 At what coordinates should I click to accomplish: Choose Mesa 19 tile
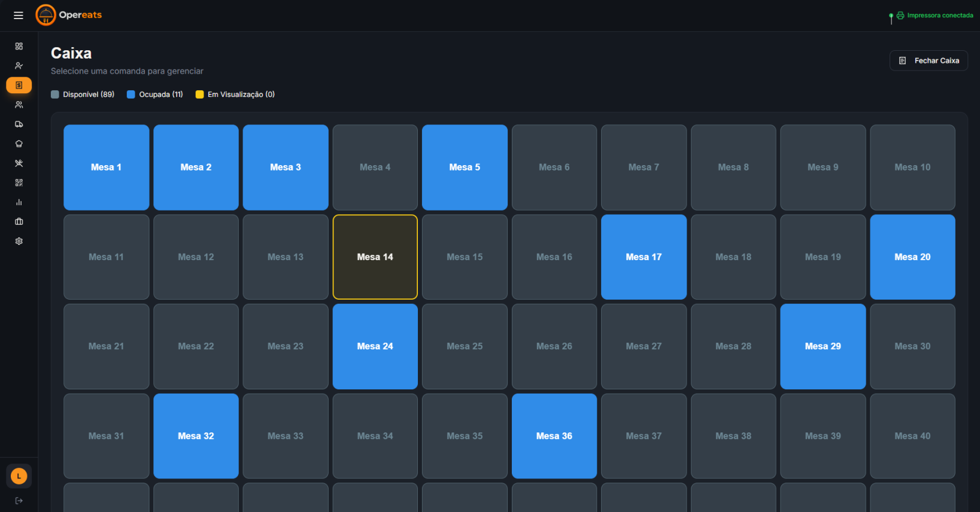pyautogui.click(x=823, y=257)
